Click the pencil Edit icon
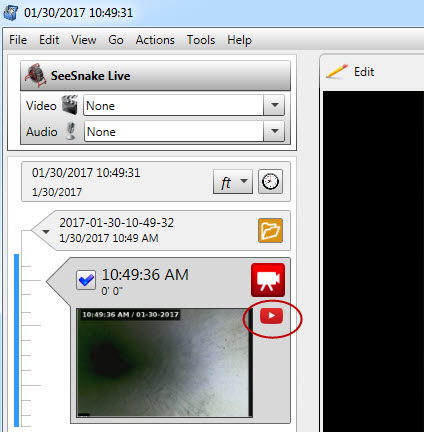Image resolution: width=424 pixels, height=432 pixels. (x=337, y=71)
